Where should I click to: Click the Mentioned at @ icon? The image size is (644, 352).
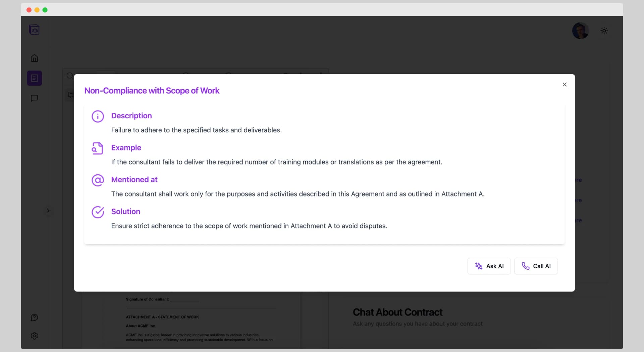(98, 180)
